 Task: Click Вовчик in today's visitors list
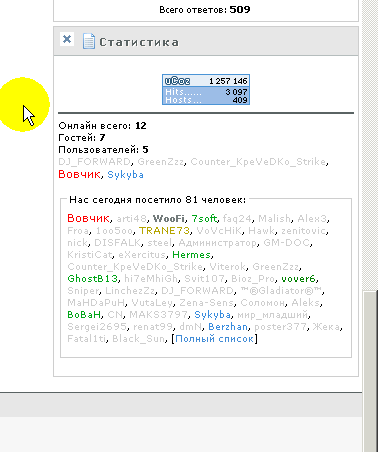click(x=88, y=218)
